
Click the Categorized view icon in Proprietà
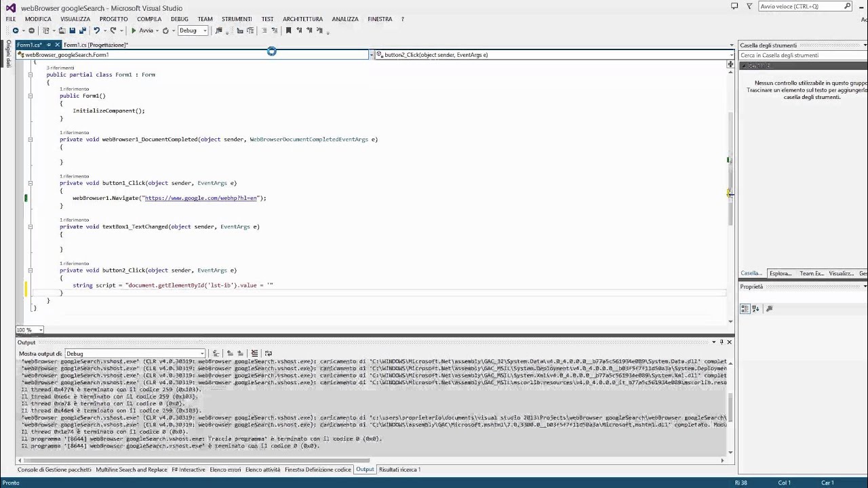click(x=745, y=308)
